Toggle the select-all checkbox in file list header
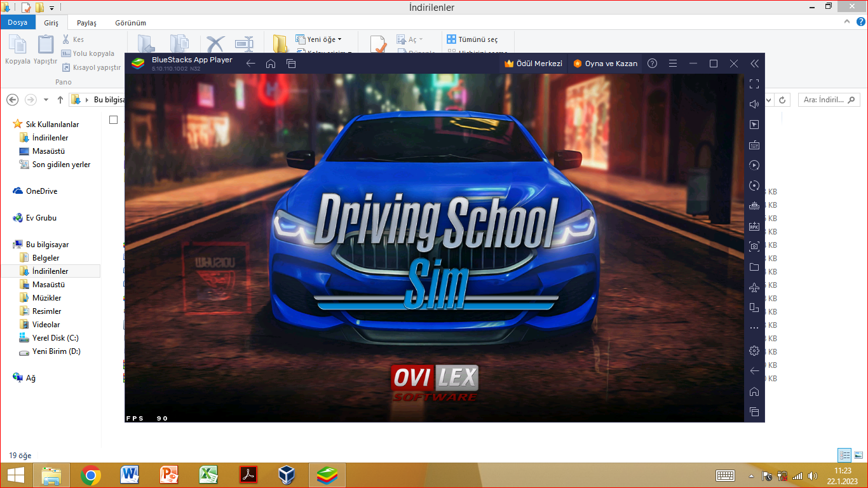This screenshot has height=488, width=868. click(x=113, y=119)
